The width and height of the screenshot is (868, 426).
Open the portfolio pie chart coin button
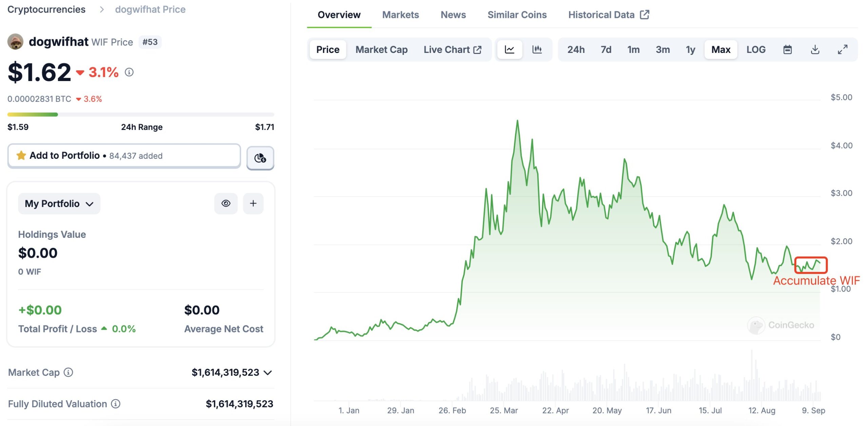click(260, 158)
